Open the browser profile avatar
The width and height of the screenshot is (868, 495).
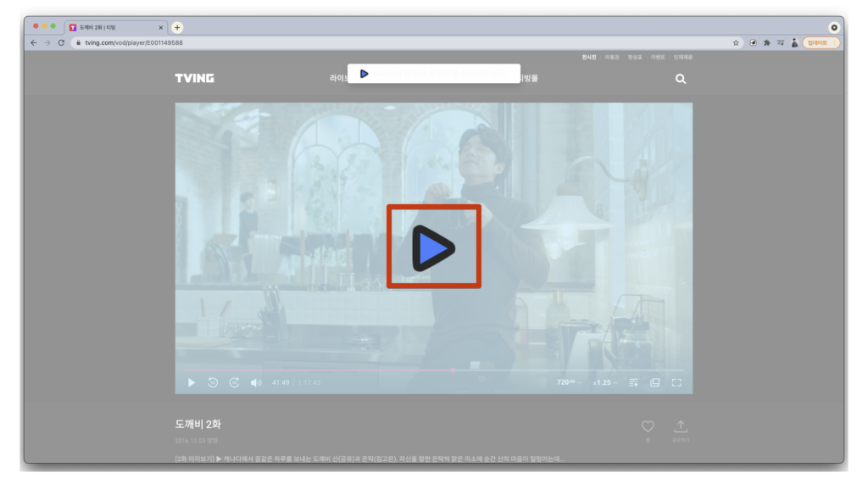coord(794,42)
